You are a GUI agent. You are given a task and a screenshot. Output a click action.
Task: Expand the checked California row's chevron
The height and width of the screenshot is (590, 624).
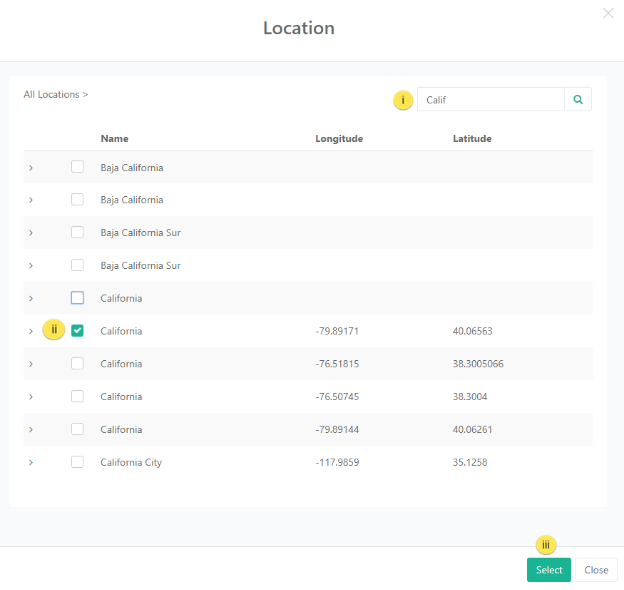(31, 331)
